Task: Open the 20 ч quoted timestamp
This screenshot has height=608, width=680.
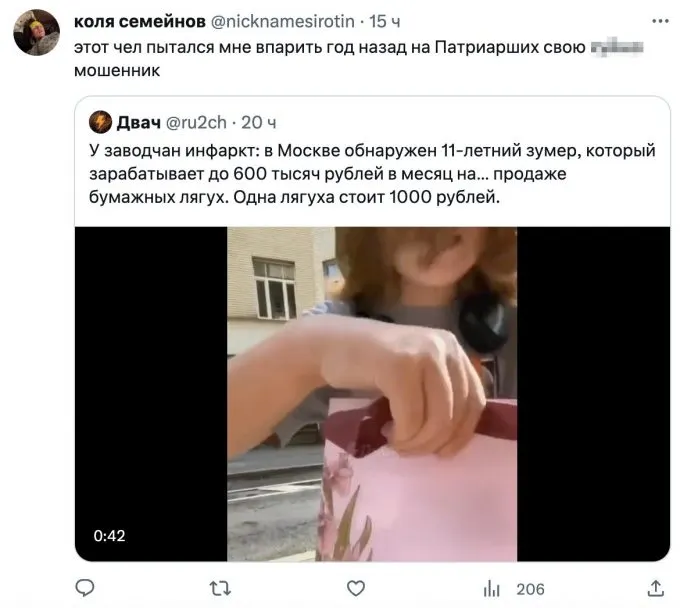Action: (258, 123)
